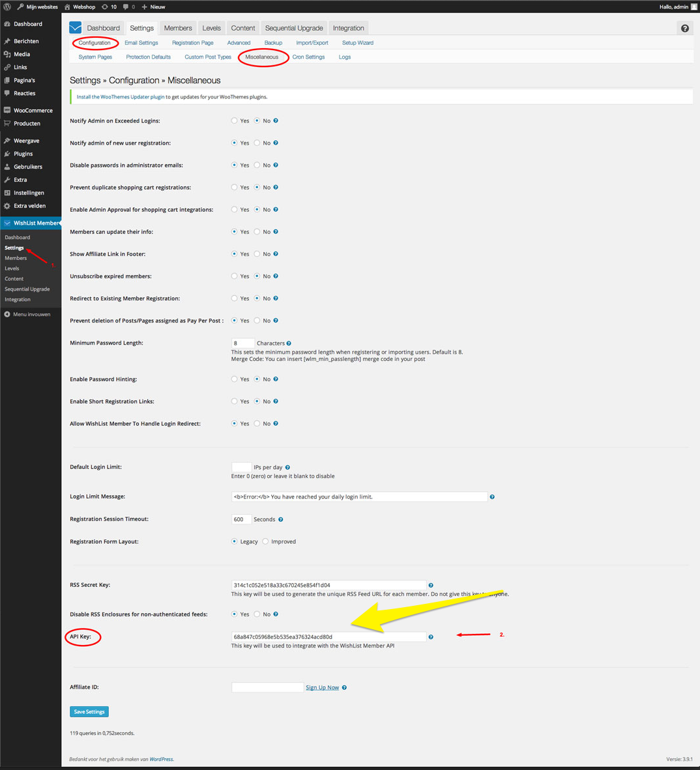Show help for Members can update their info
This screenshot has height=770, width=700.
[x=276, y=232]
